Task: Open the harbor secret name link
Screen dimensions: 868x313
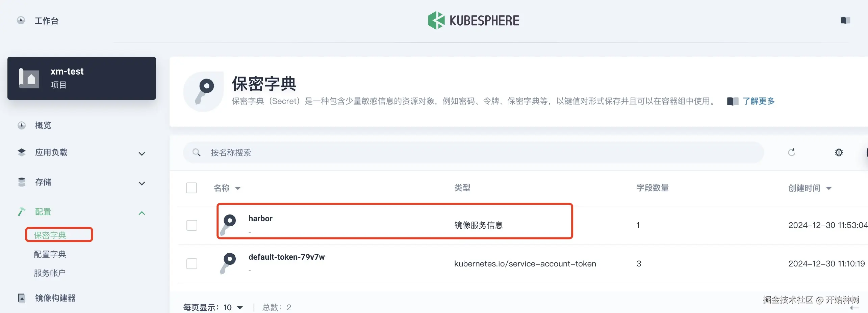Action: (x=260, y=219)
